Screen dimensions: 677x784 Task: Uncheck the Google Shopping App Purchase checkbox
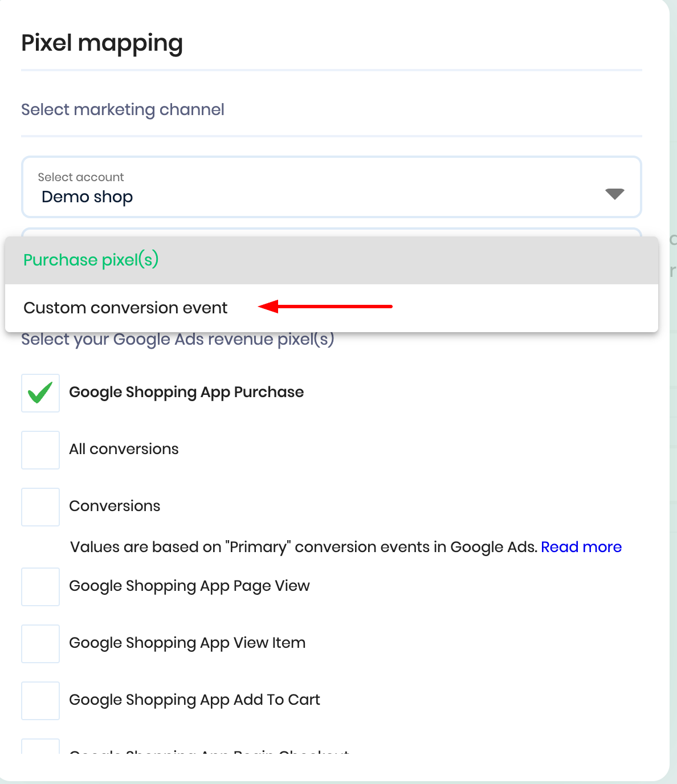click(40, 393)
